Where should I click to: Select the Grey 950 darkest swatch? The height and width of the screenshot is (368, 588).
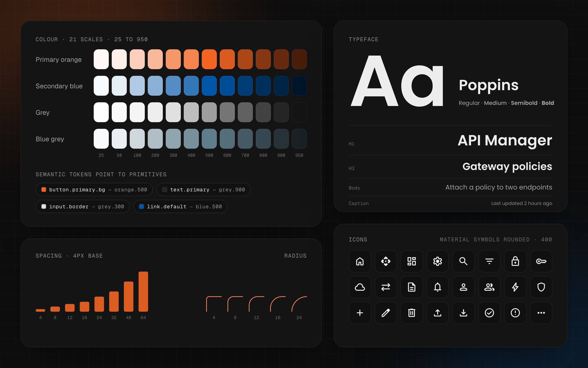tap(299, 112)
